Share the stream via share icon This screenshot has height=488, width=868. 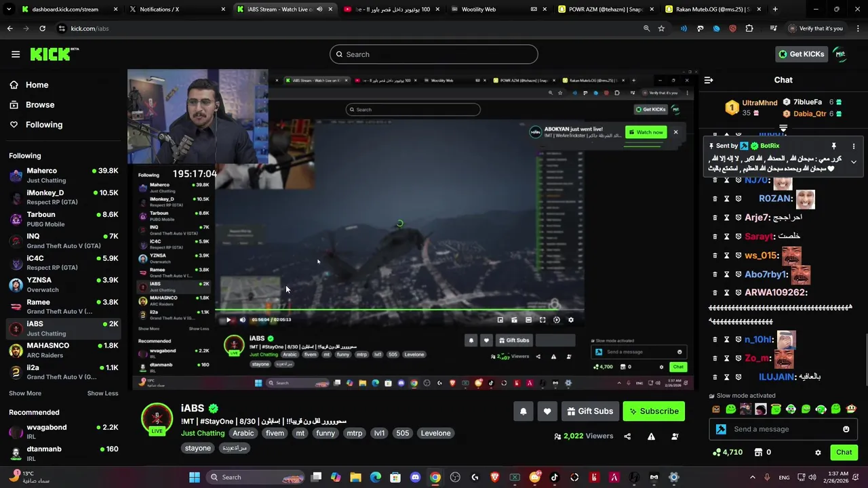pos(627,436)
